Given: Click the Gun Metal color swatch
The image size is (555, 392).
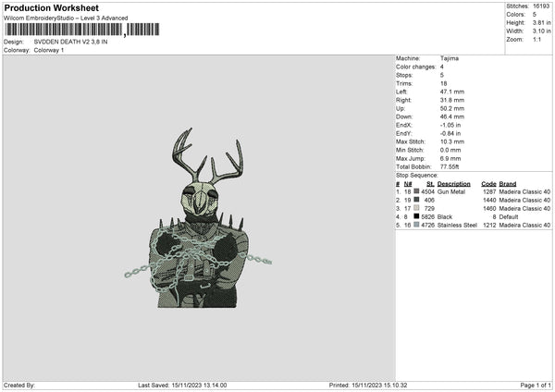Looking at the screenshot, I should [x=416, y=191].
